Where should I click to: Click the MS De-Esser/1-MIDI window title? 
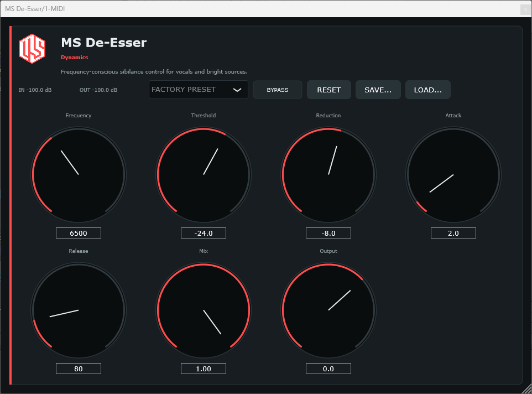point(35,9)
